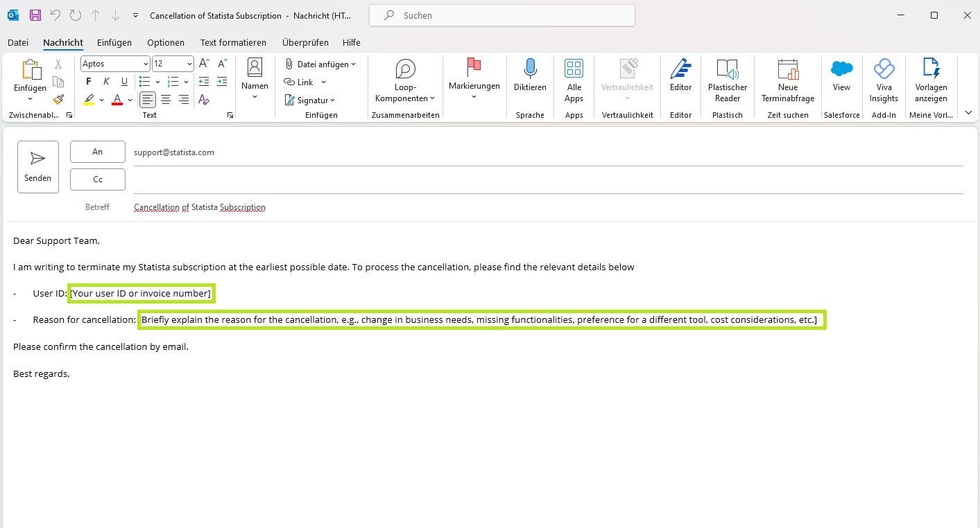The image size is (980, 528).
Task: Open the font color dropdown arrow
Action: point(130,100)
